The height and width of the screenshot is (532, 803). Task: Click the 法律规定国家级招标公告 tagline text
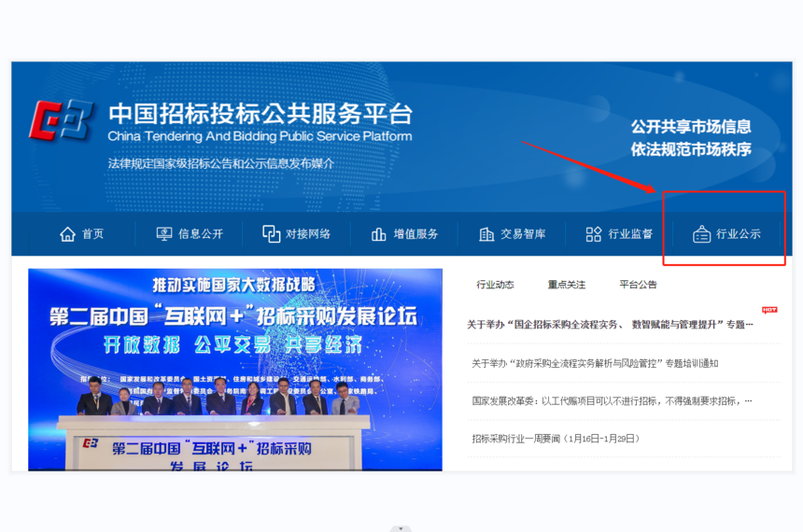[220, 163]
